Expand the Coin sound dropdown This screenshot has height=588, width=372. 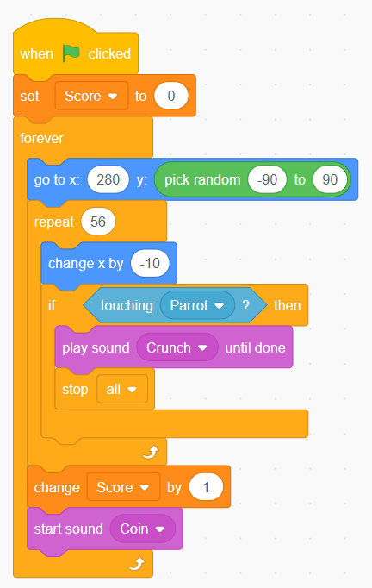coord(142,529)
